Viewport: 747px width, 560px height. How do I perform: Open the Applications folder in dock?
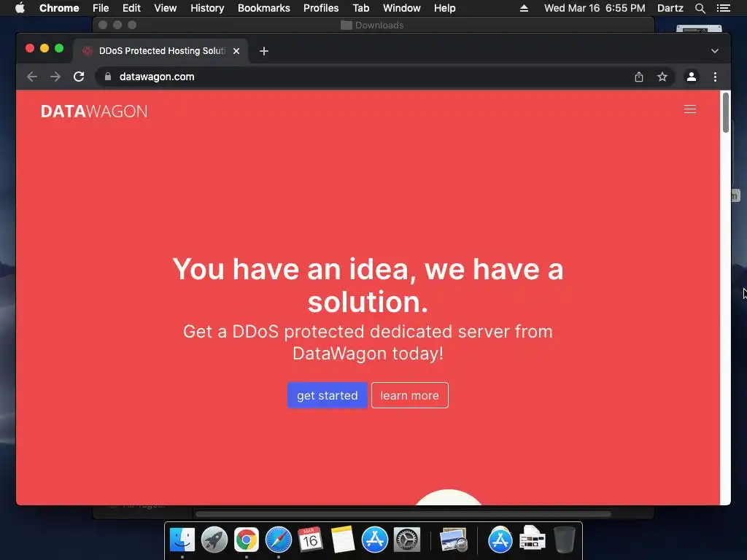pos(500,540)
